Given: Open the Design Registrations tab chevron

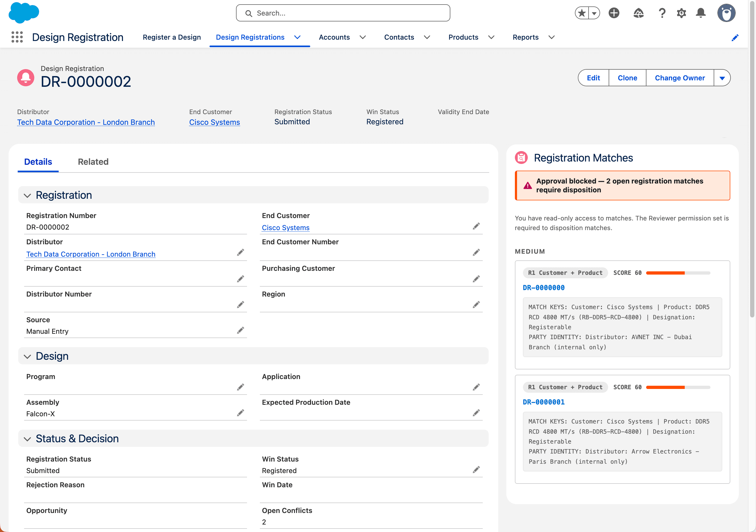Looking at the screenshot, I should 297,37.
